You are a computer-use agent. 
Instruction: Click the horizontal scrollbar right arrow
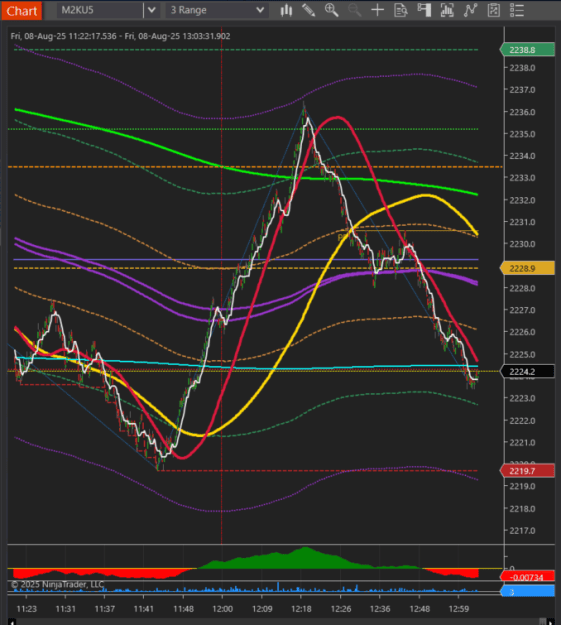click(551, 621)
